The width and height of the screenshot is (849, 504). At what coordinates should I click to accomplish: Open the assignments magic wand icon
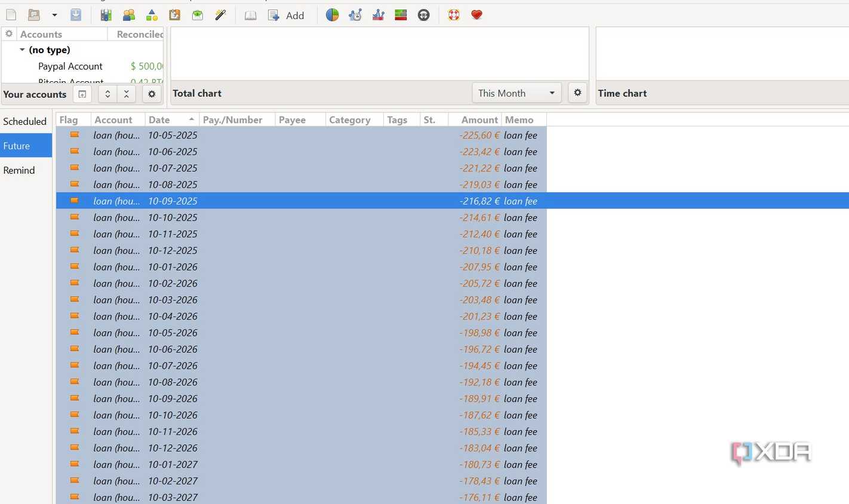220,15
